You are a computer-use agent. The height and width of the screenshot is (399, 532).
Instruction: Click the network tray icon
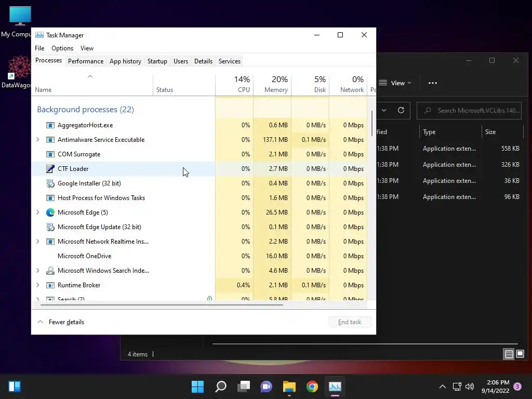(x=457, y=387)
